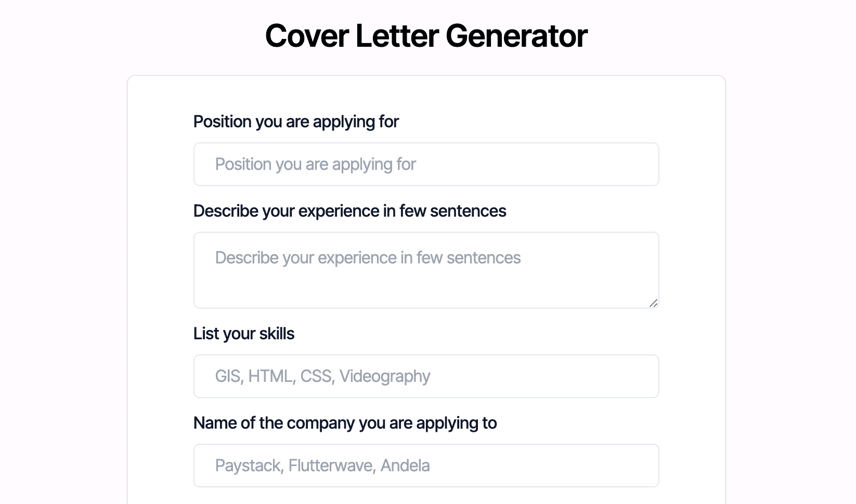Click the 'Cover Letter Generator' heading
The image size is (856, 504).
click(x=426, y=36)
